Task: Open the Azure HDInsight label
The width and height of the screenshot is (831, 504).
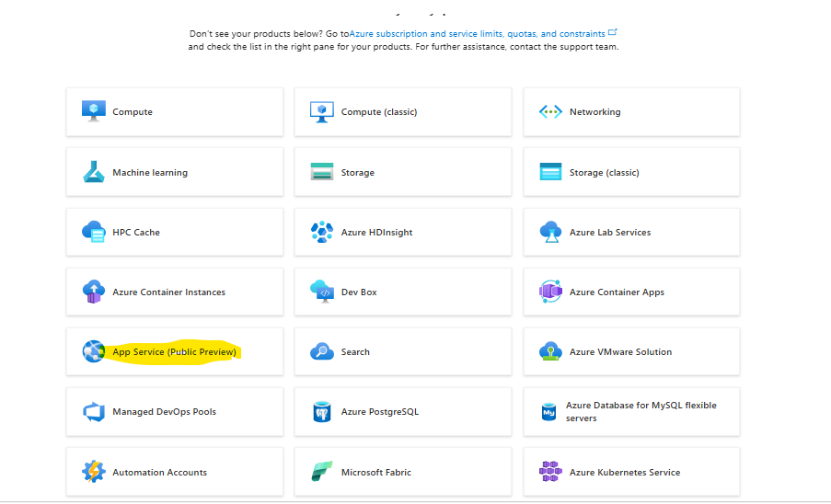Action: 376,233
